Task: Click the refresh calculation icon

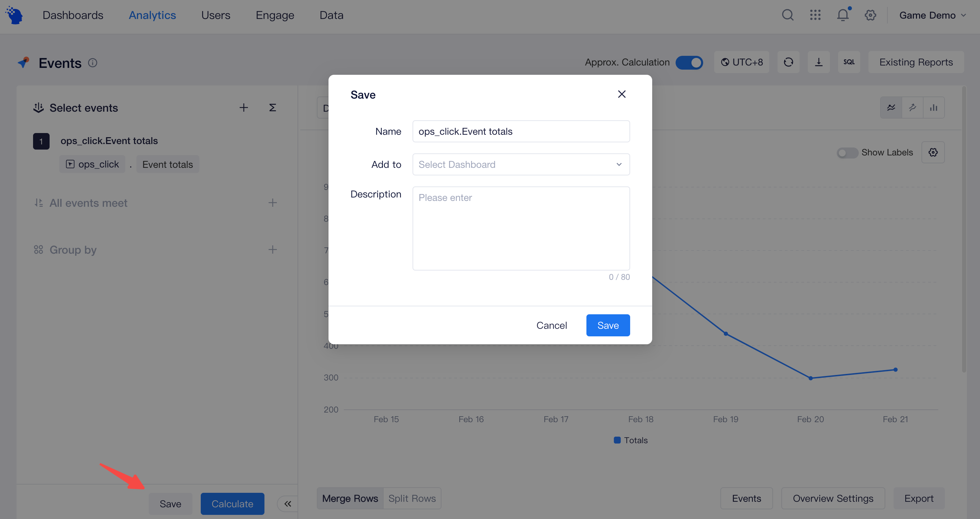Action: pyautogui.click(x=788, y=62)
